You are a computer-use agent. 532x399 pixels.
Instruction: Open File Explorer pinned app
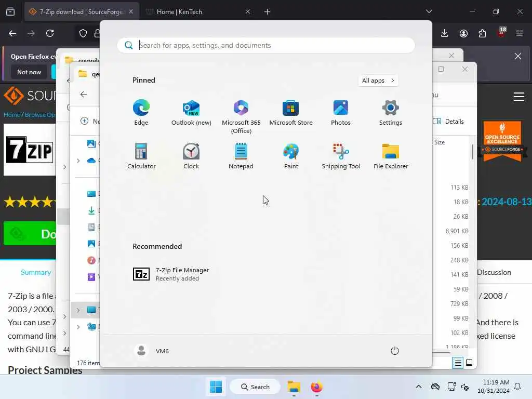(x=391, y=156)
